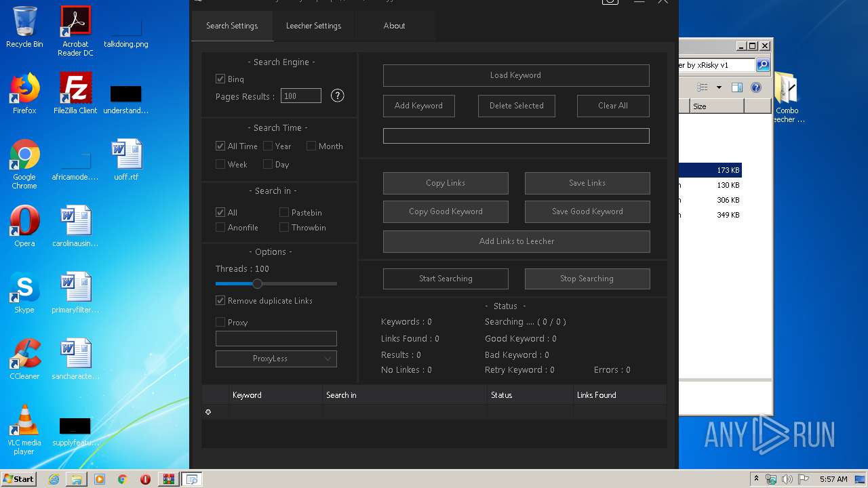Launch Firefox from desktop
868x488 pixels.
click(x=24, y=94)
